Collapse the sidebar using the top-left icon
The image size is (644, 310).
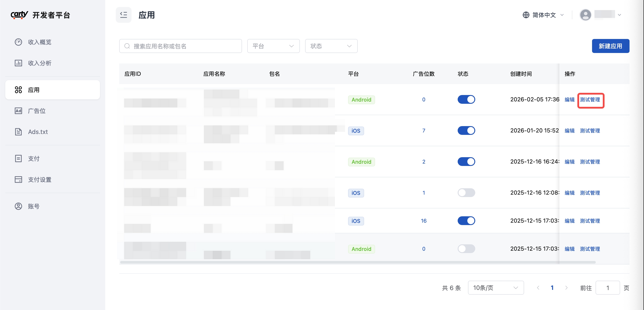click(123, 15)
